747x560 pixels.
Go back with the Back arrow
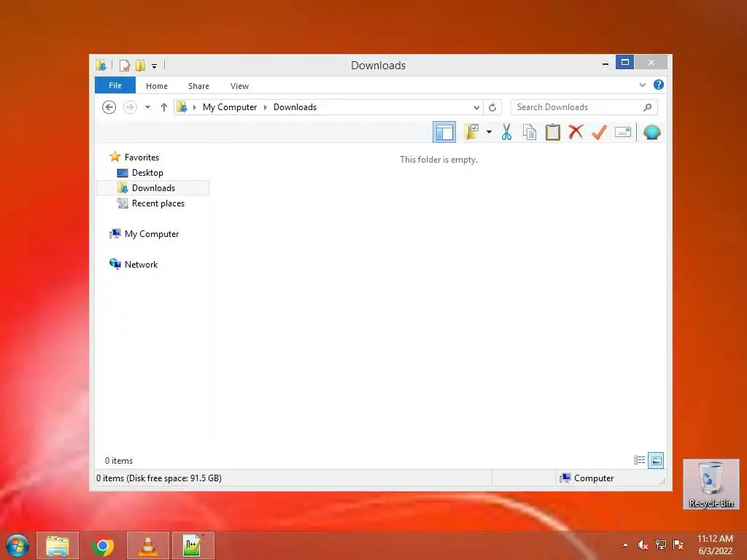click(109, 107)
